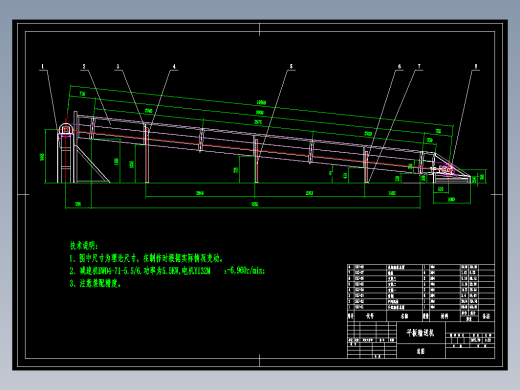Select the 总图 cell in the title block
The image size is (520, 390).
[421, 351]
